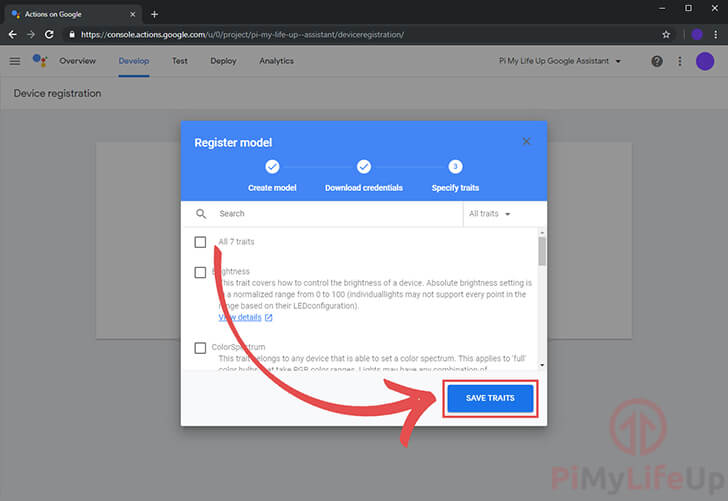Minimize the browser window
Screen dimensions: 728x501
pyautogui.click(x=662, y=8)
